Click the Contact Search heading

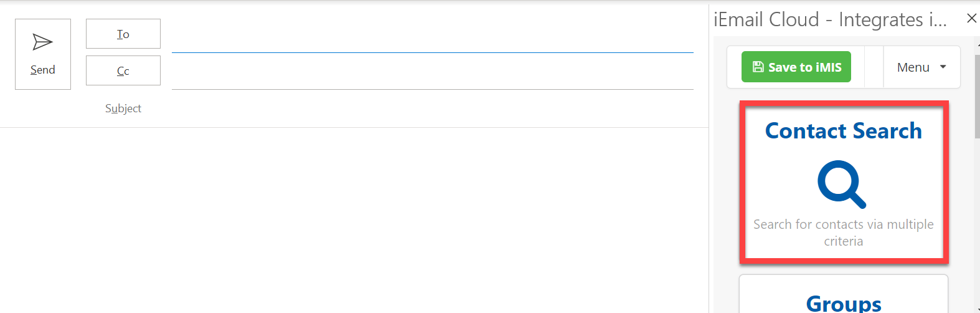[x=843, y=131]
